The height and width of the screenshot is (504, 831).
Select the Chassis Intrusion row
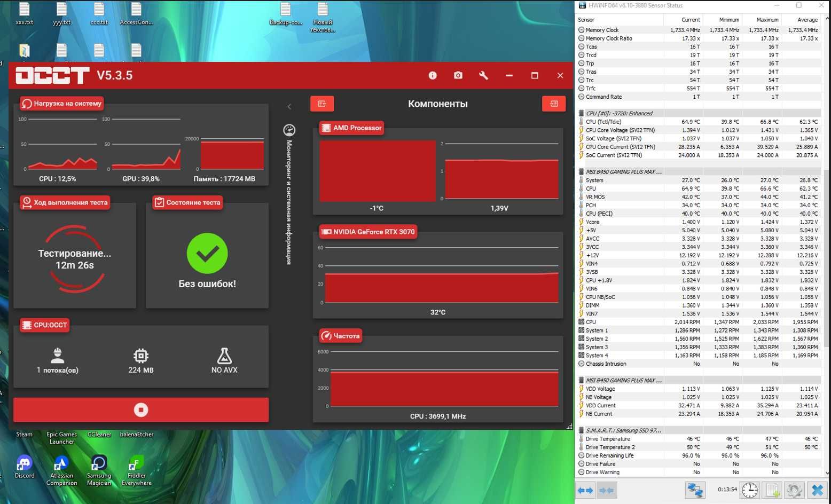click(x=699, y=364)
